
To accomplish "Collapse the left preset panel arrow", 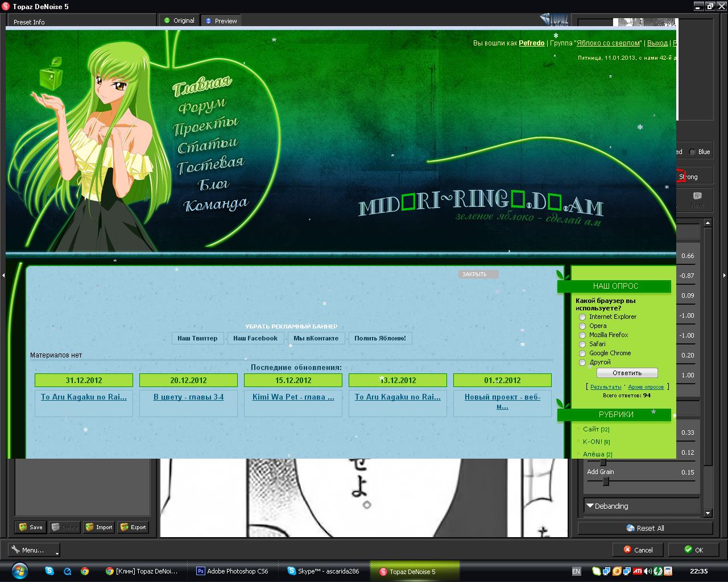I will point(3,276).
